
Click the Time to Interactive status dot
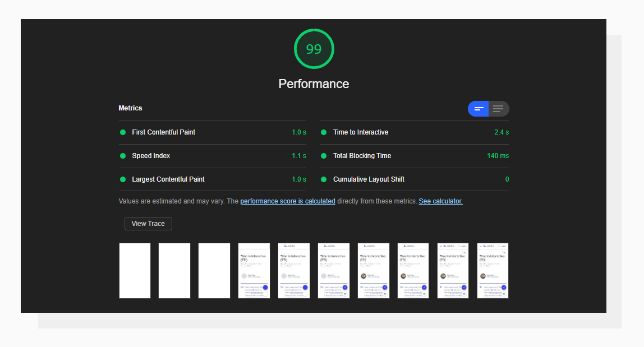click(323, 132)
